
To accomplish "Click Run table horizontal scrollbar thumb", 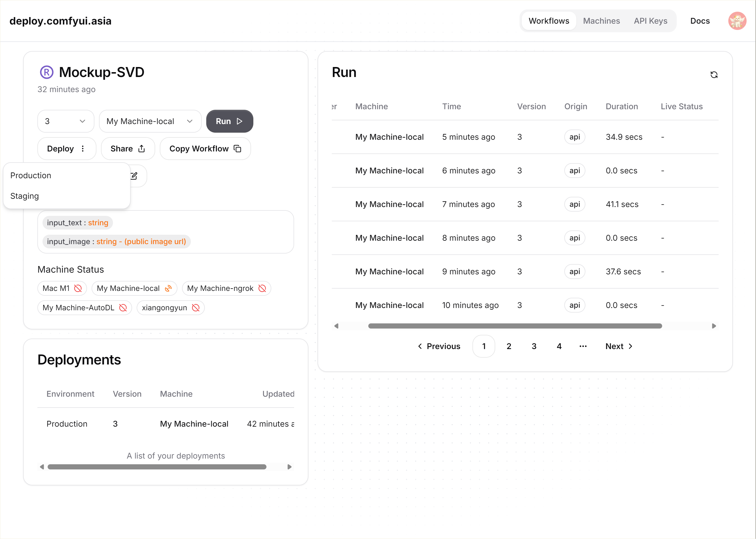I will point(515,326).
